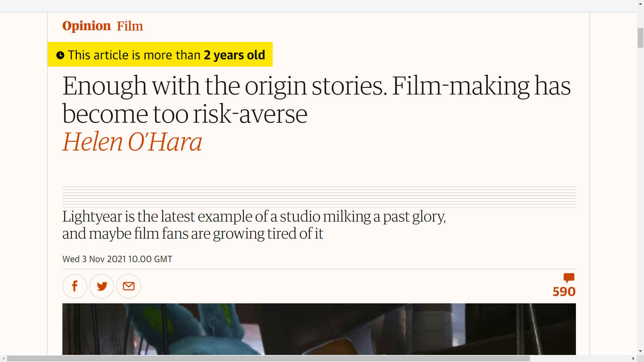Click the 590 comments count
This screenshot has height=362, width=644.
click(x=564, y=292)
